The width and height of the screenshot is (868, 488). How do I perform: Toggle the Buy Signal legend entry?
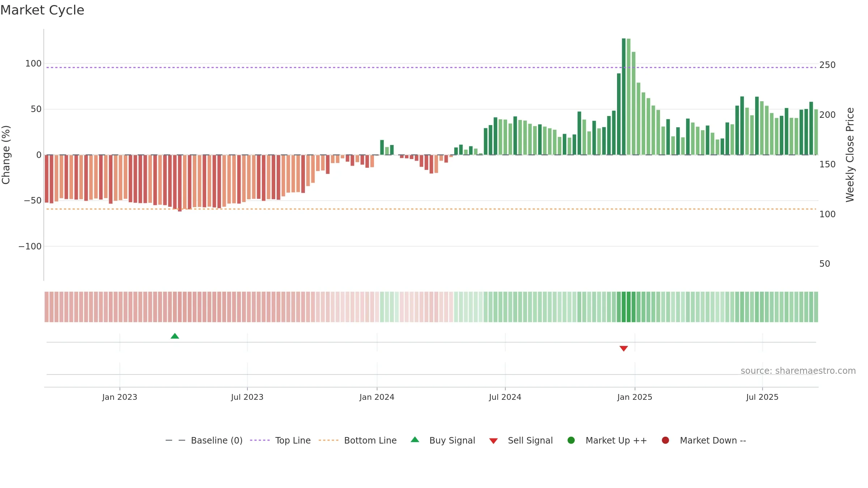click(x=443, y=440)
